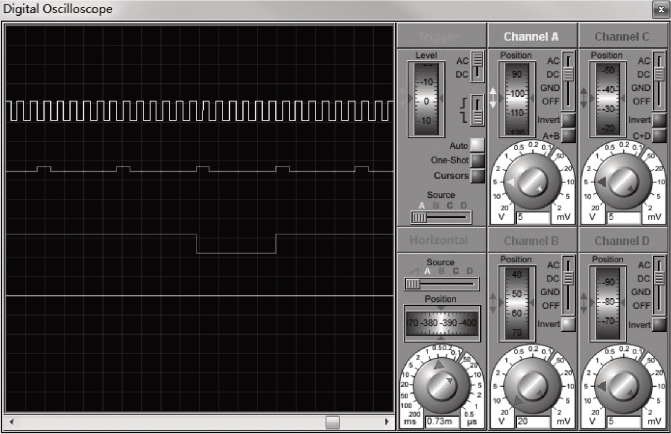Click Channel A position up-down arrows
671x434 pixels.
pyautogui.click(x=493, y=98)
